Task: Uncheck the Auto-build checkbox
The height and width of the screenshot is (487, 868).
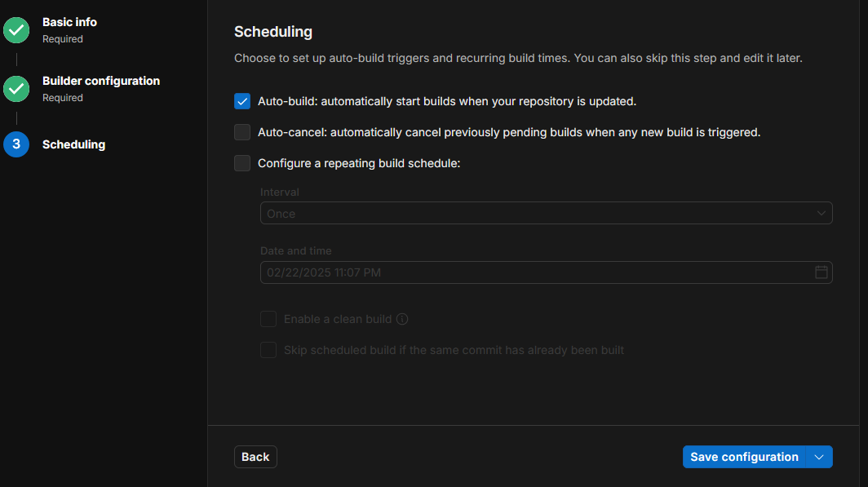Action: tap(242, 101)
